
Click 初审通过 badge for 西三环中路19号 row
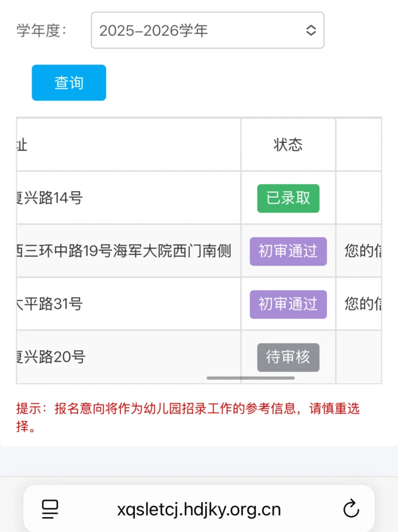[288, 251]
